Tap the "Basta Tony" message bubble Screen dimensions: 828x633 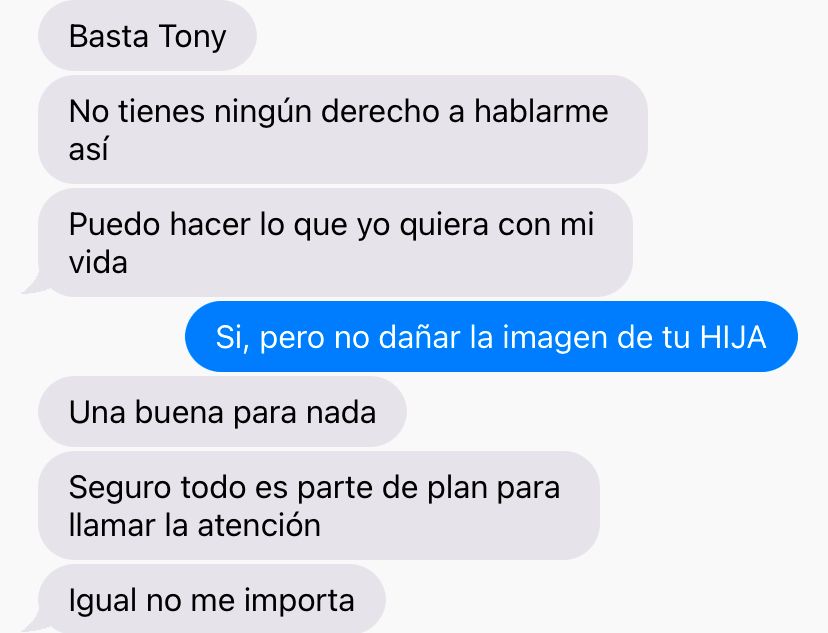[147, 36]
